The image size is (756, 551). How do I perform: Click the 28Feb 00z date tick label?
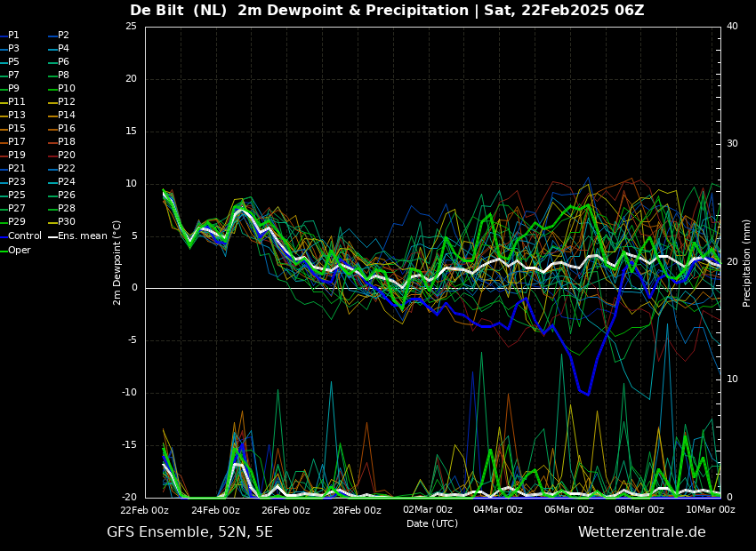(x=357, y=509)
